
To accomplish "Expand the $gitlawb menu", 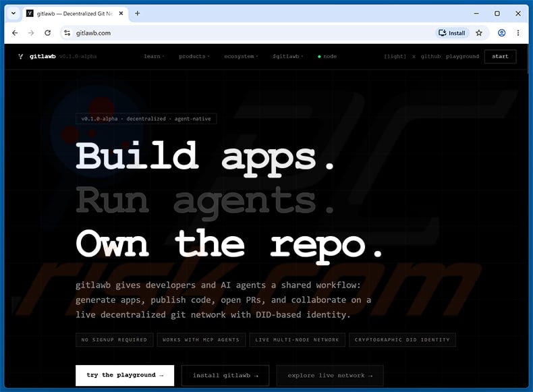I will (x=287, y=57).
